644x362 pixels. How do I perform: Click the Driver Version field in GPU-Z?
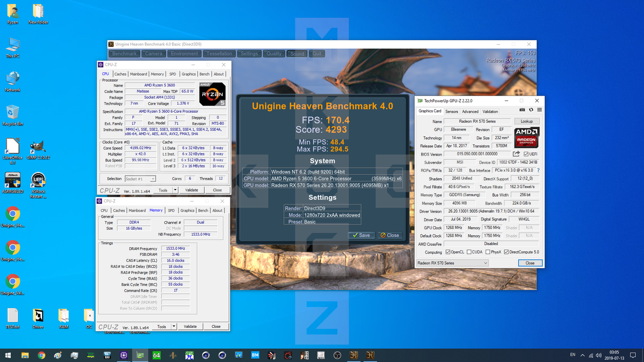pos(493,211)
